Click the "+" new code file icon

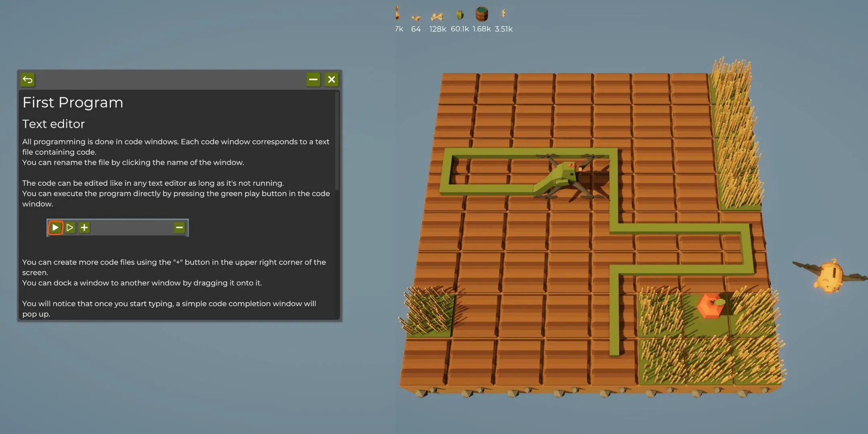coord(84,227)
